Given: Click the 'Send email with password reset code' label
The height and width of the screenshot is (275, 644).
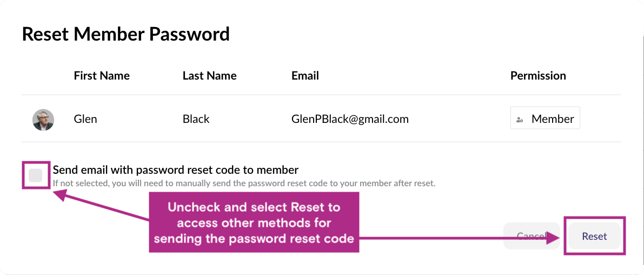Looking at the screenshot, I should (x=175, y=170).
